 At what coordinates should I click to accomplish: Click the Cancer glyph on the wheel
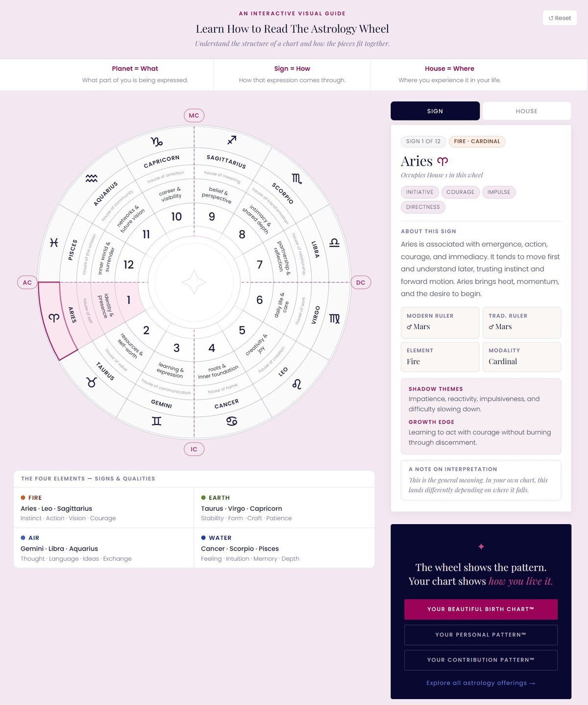[232, 421]
